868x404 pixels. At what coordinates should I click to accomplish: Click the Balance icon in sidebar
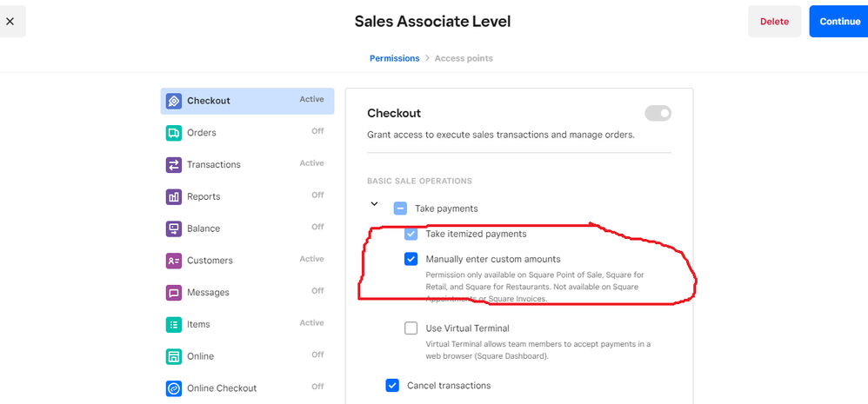(173, 228)
